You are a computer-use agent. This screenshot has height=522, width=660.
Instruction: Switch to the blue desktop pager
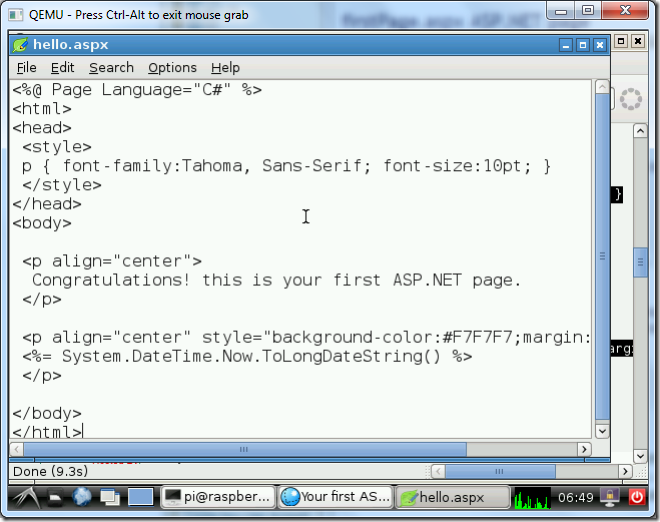pos(141,497)
